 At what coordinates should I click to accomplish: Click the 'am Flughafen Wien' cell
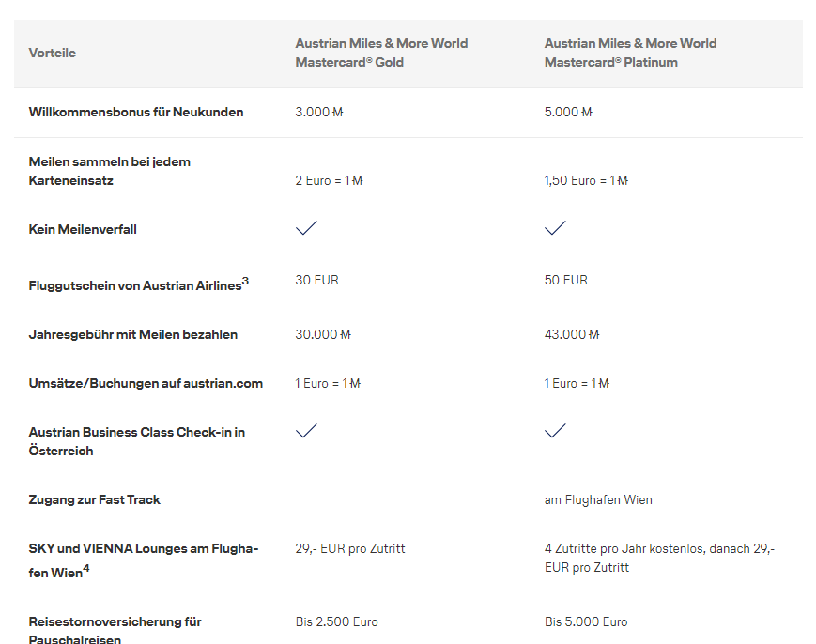[598, 500]
